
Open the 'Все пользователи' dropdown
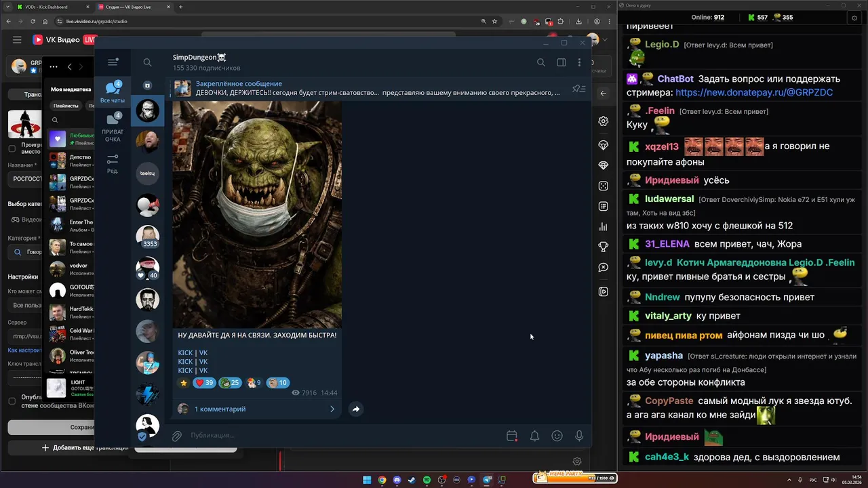coord(26,305)
